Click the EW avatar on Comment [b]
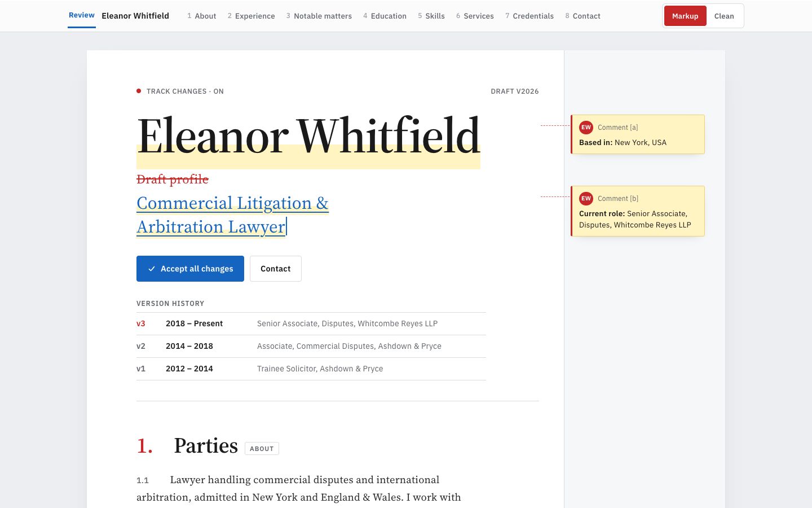812x508 pixels. (x=586, y=199)
